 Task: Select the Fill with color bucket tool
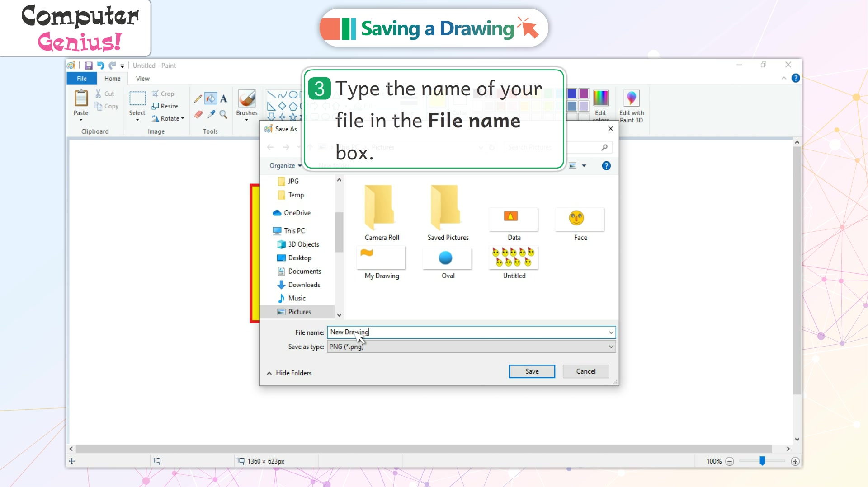pos(211,98)
